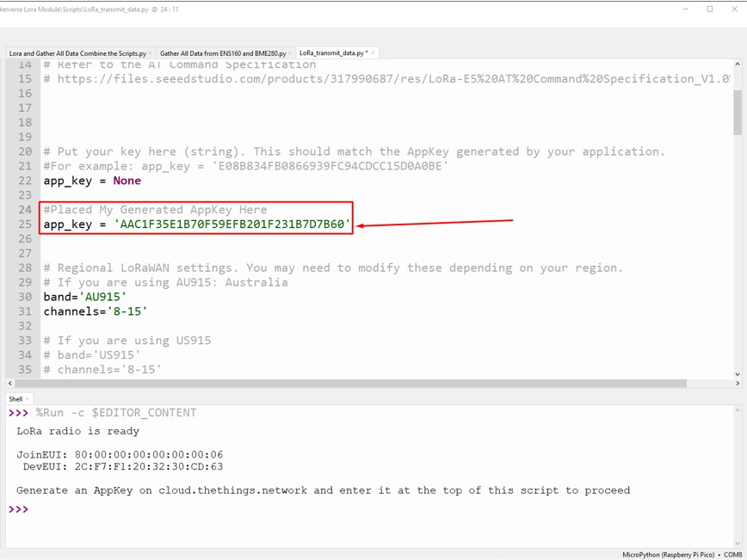The width and height of the screenshot is (747, 560).
Task: Select the AU915 band string on line 30
Action: [x=102, y=296]
